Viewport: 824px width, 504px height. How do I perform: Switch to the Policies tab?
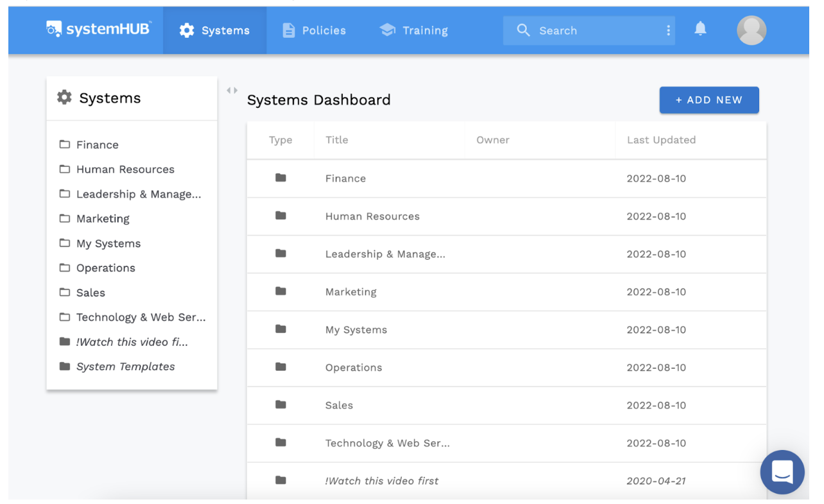[x=314, y=30]
